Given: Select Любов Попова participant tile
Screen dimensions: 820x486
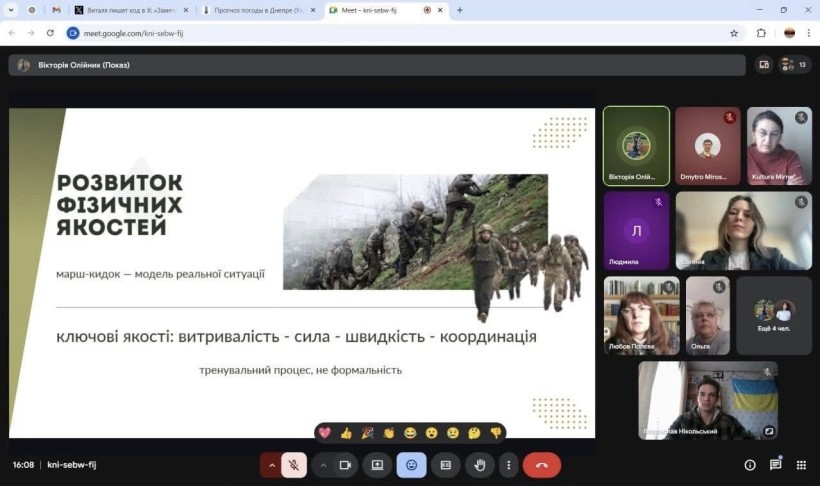Looking at the screenshot, I should [x=642, y=315].
